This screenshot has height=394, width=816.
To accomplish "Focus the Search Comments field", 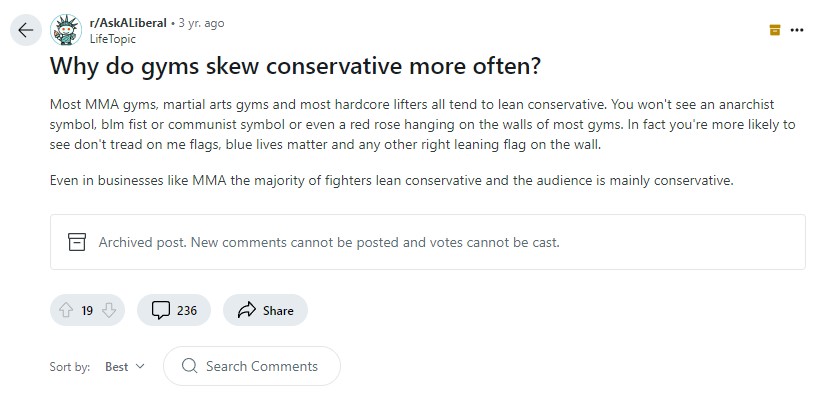I will click(x=252, y=366).
